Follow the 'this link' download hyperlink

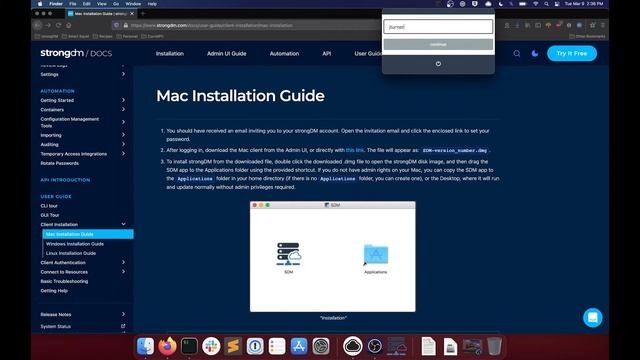point(355,150)
